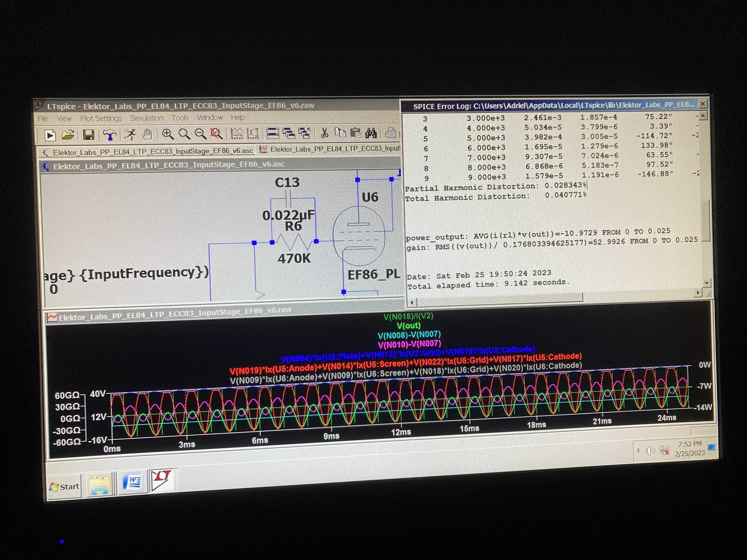
Task: Switch to the InputStage_EF86_v6.asc schematic tab
Action: 148,151
